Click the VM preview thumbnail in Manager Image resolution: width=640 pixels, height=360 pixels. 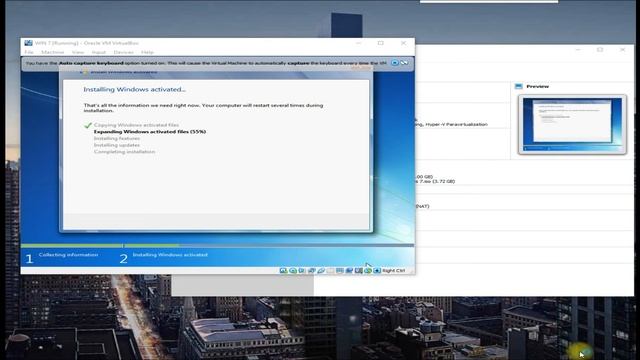pos(572,124)
